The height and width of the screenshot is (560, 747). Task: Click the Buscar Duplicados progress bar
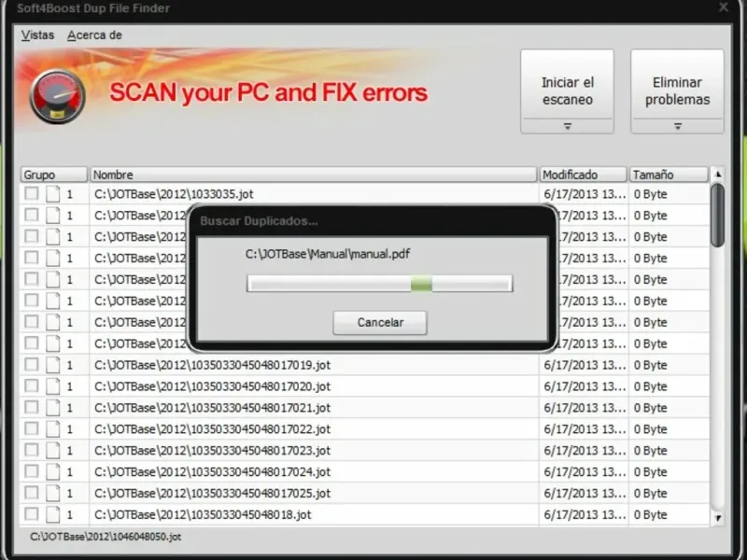380,284
